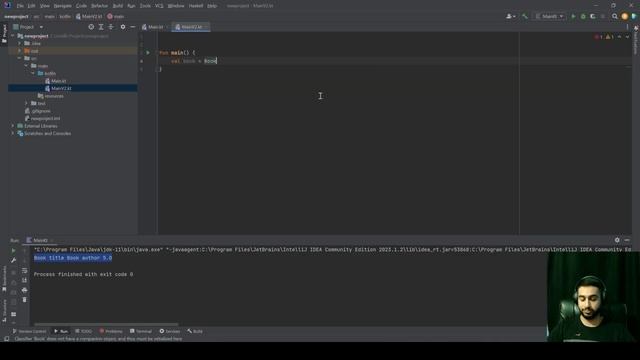Expand the .idea folder
This screenshot has height=360, width=640.
[20, 43]
